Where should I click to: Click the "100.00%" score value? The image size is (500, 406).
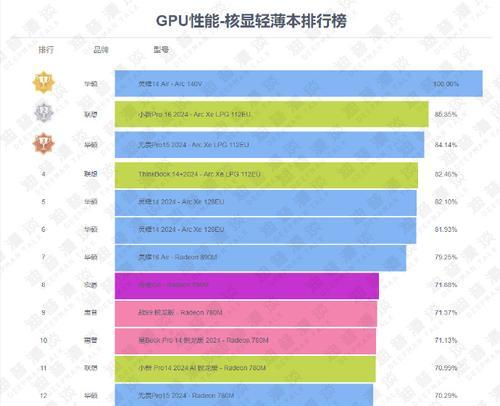(446, 84)
